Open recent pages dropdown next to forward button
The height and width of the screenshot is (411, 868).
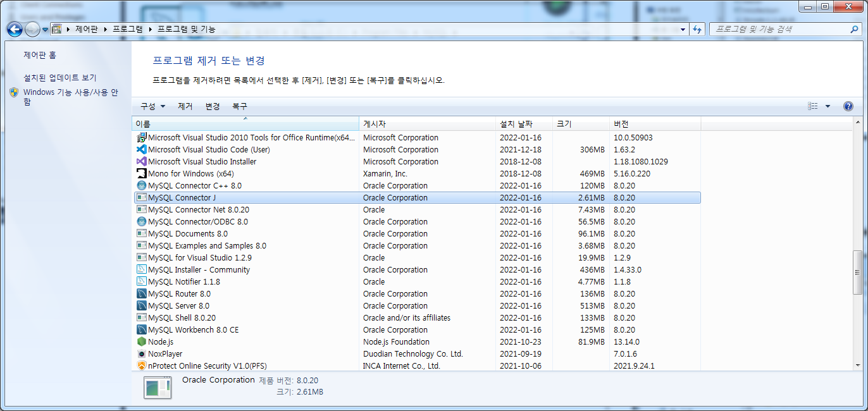click(x=46, y=30)
